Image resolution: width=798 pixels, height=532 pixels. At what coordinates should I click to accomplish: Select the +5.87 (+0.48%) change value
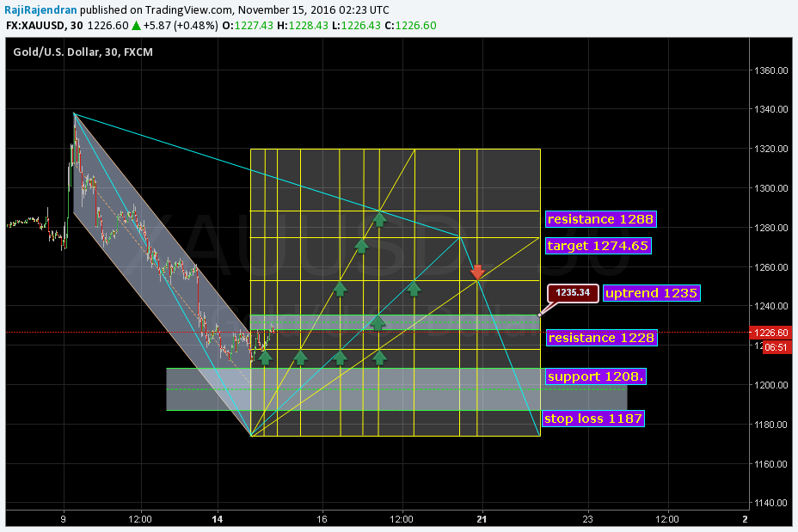[181, 26]
